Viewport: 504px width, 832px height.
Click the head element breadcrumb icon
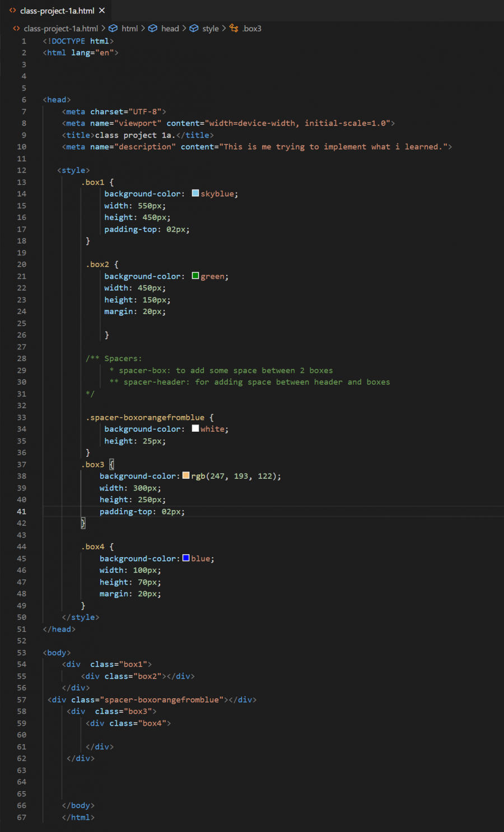coord(152,29)
